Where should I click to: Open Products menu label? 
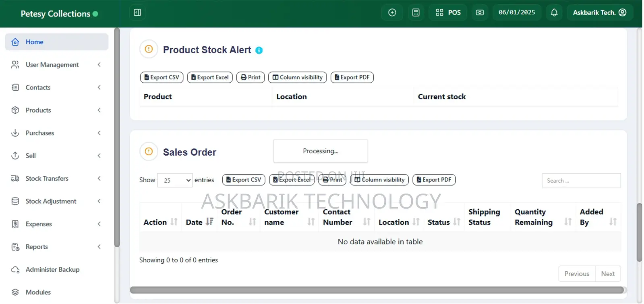(38, 110)
